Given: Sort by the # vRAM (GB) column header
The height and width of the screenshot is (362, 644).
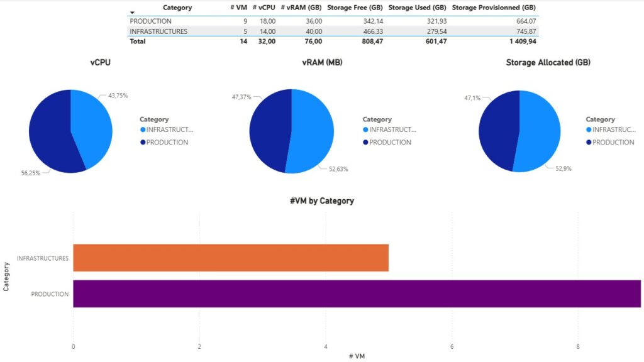Looking at the screenshot, I should pos(301,8).
